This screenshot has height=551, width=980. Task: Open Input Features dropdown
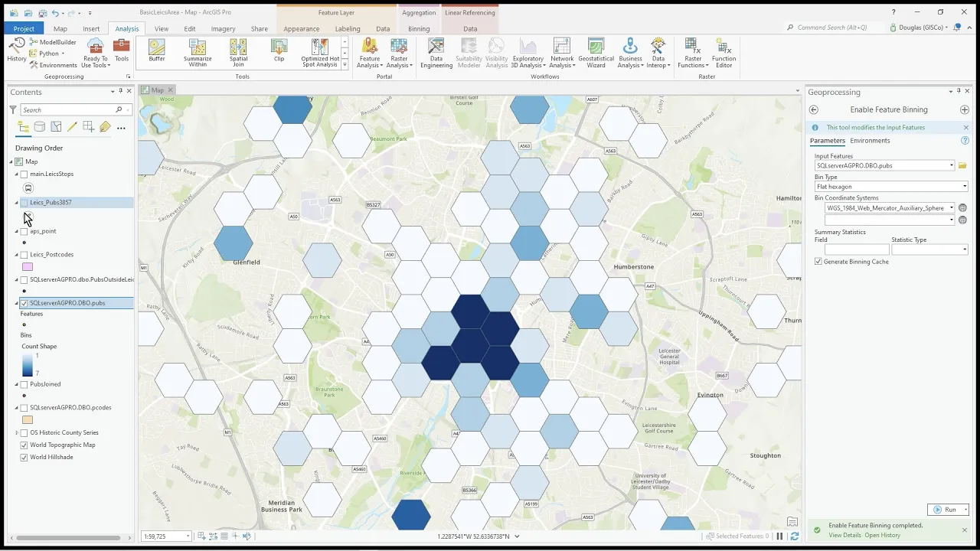[x=952, y=165]
